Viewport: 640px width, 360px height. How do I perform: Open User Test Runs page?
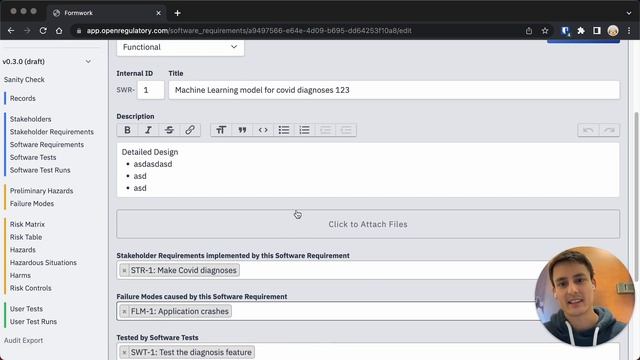point(33,321)
